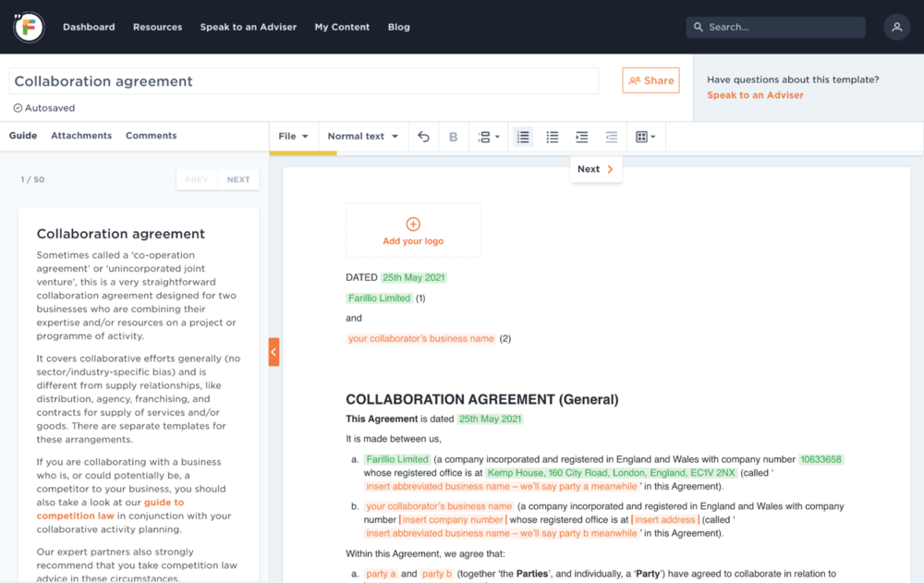The image size is (924, 583).
Task: Go to Dashboard
Action: click(x=89, y=27)
